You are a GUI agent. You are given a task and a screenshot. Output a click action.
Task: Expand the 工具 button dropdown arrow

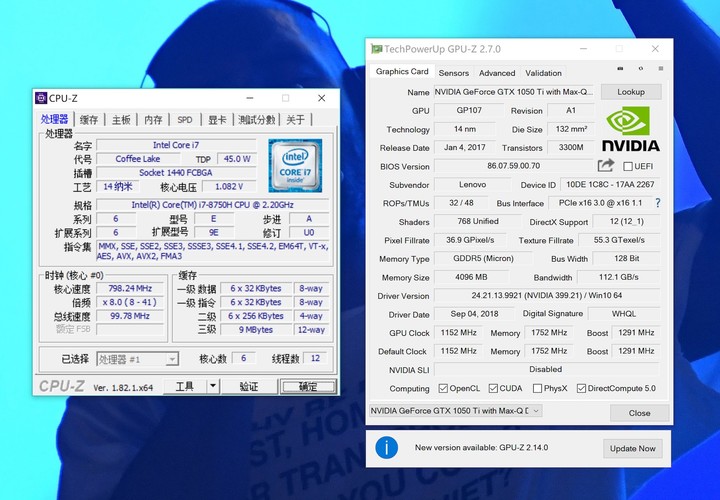213,386
